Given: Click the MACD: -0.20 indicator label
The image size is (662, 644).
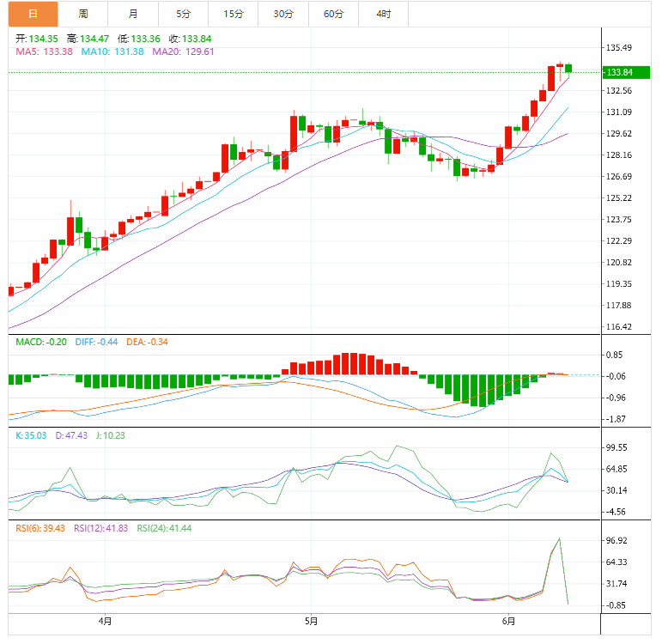Looking at the screenshot, I should (x=43, y=342).
